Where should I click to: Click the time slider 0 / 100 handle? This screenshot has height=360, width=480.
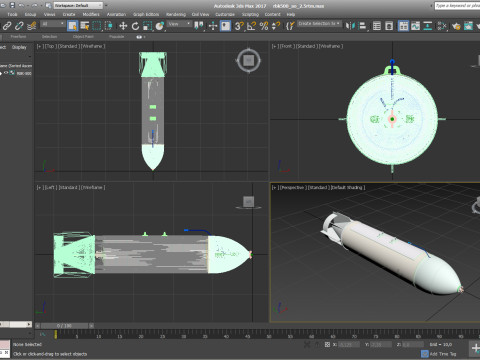tap(65, 326)
